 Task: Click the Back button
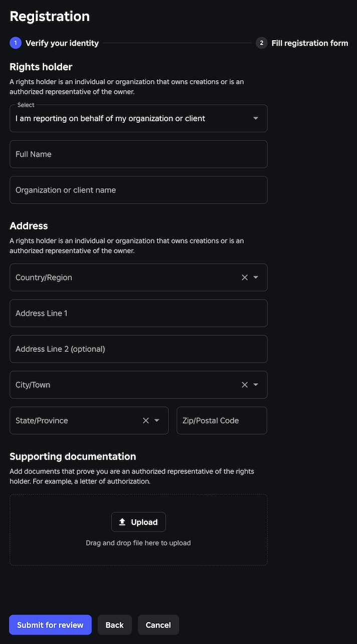(114, 625)
